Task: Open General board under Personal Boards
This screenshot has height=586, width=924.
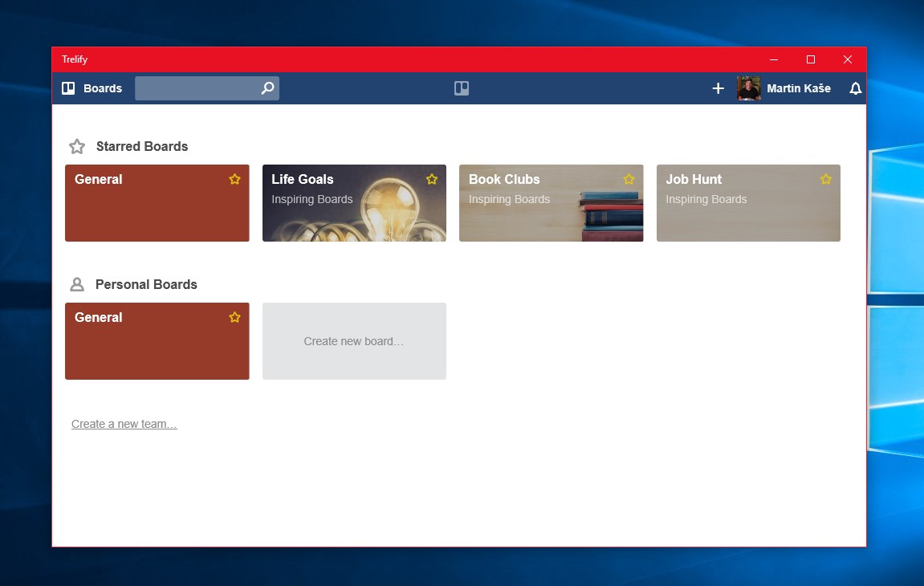Action: 157,340
